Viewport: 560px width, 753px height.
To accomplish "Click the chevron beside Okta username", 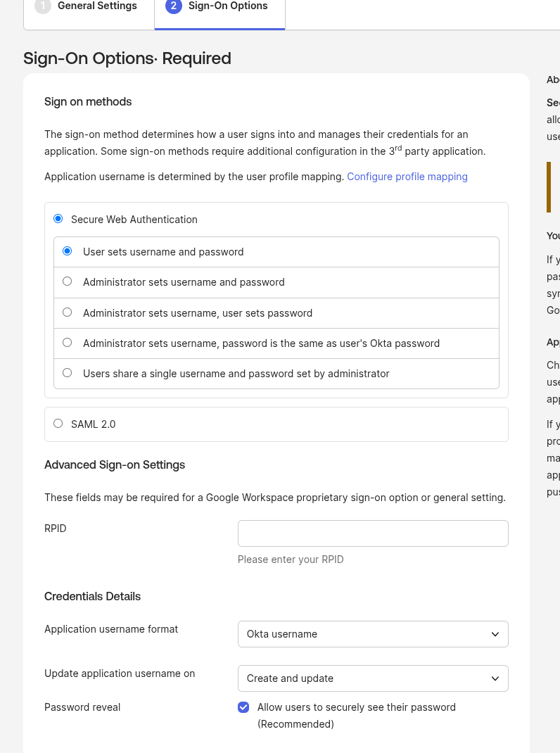I will [495, 634].
